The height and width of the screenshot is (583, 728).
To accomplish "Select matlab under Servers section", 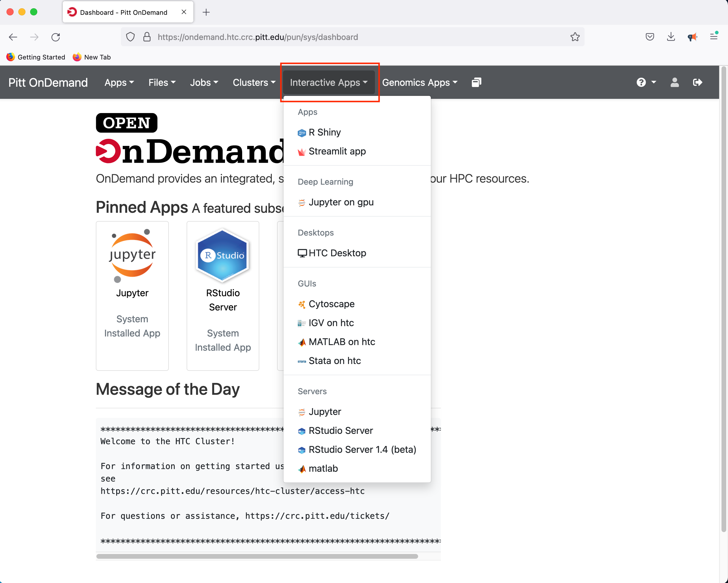I will pos(357,469).
